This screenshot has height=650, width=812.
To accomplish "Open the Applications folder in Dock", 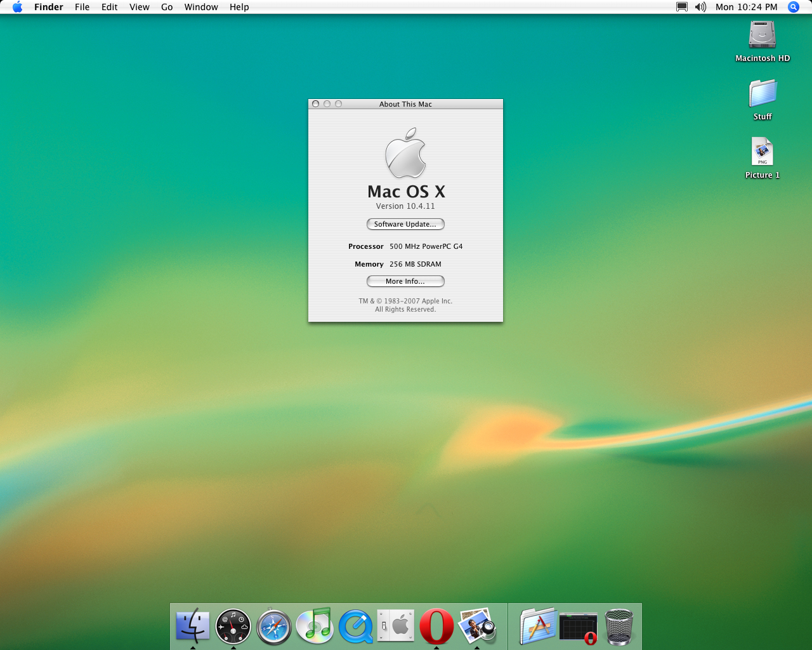I will [x=537, y=626].
